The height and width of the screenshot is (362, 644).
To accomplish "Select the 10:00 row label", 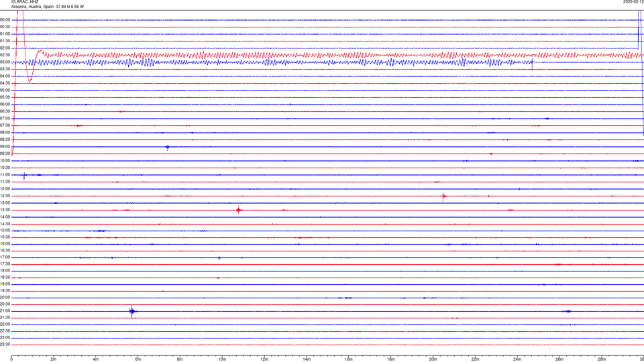I will (5, 160).
